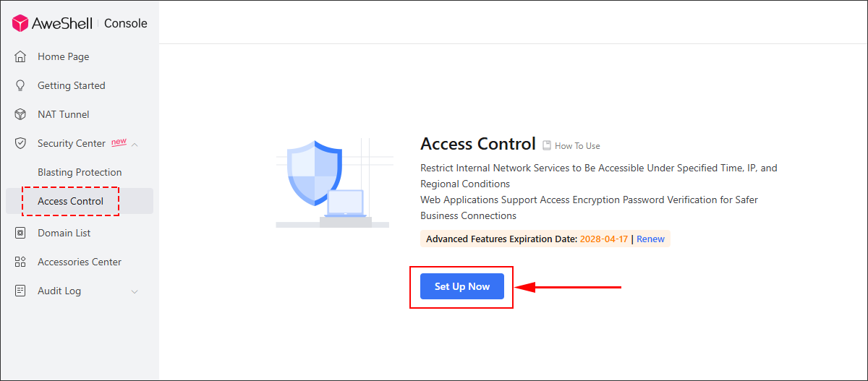This screenshot has height=381, width=868.
Task: Collapse the Security Center chevron
Action: click(x=135, y=144)
